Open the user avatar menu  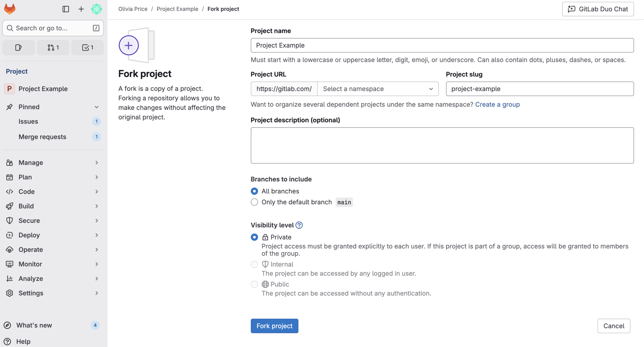tap(96, 9)
